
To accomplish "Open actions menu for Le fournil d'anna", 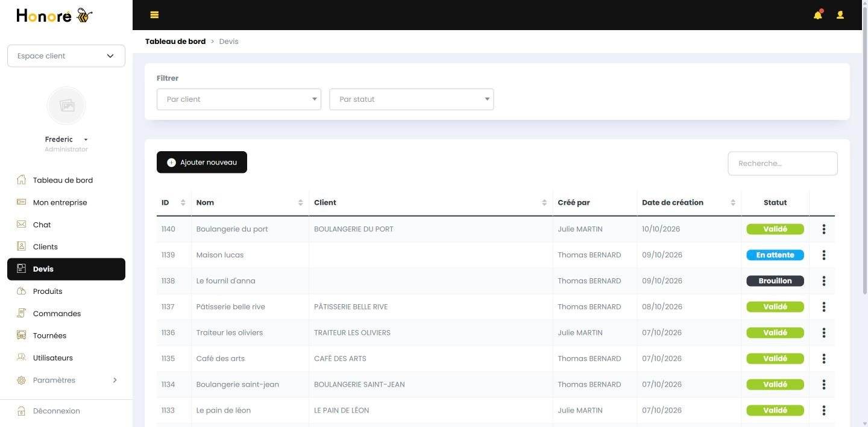I will (x=824, y=281).
